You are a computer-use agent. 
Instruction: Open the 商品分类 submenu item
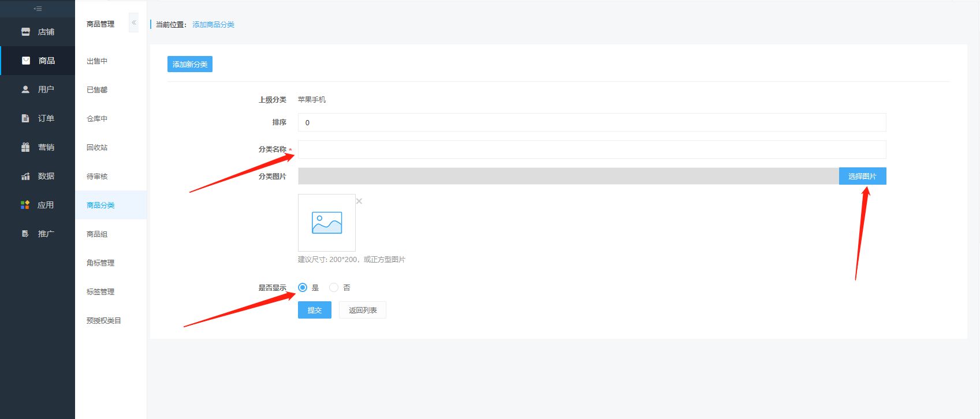point(111,205)
